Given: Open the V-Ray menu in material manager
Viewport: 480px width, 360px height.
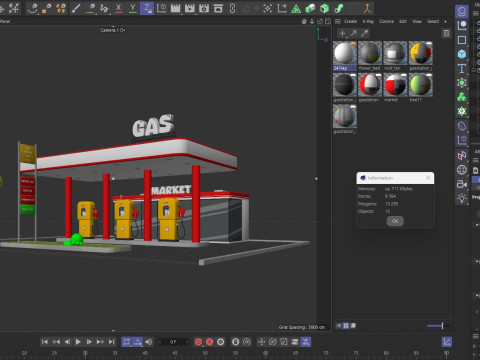Looking at the screenshot, I should pos(368,21).
